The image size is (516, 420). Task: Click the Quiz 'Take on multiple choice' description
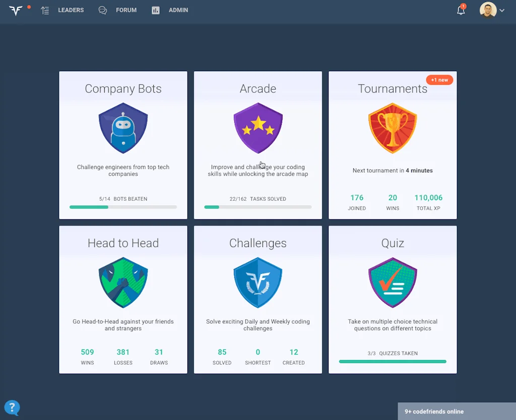[x=393, y=325]
